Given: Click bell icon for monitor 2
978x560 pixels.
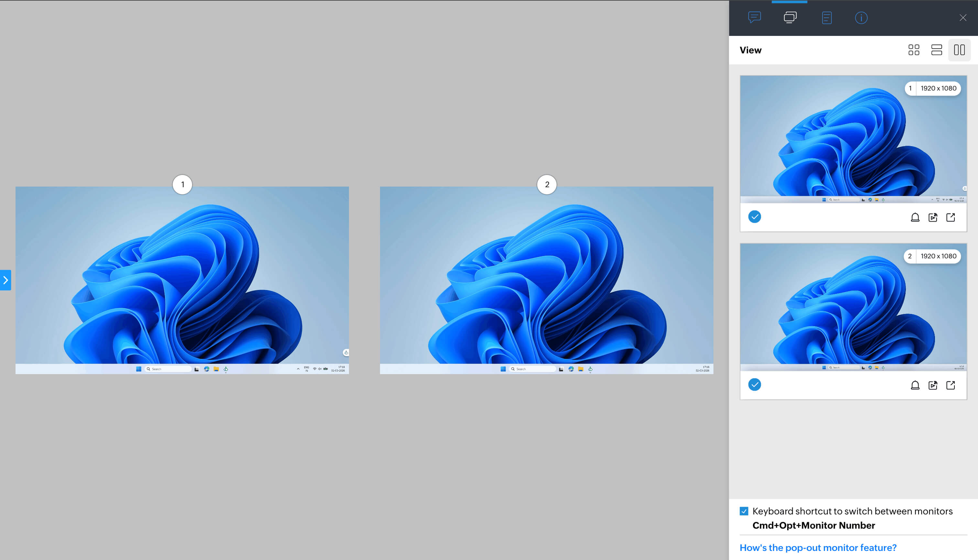Looking at the screenshot, I should 915,385.
